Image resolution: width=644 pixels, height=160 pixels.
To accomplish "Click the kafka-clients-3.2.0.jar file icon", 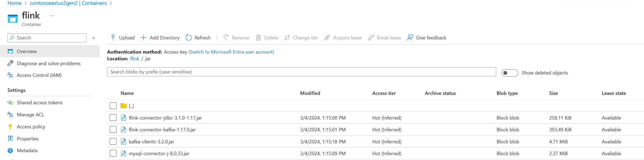I will 123,142.
